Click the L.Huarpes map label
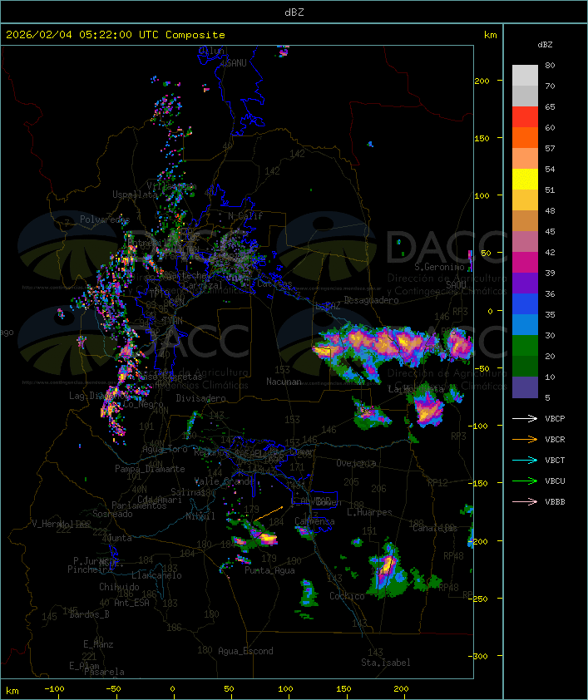 pyautogui.click(x=369, y=512)
